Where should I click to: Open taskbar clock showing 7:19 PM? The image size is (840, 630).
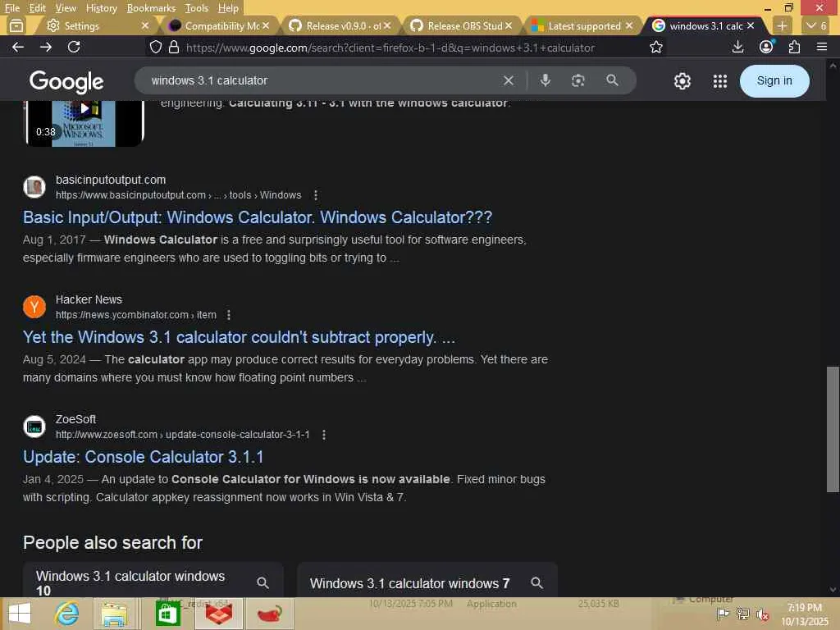[805, 614]
